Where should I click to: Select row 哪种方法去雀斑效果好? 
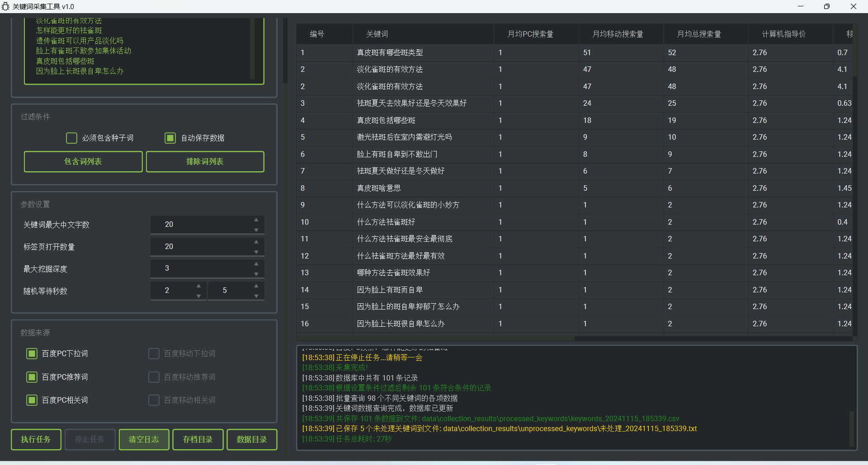pyautogui.click(x=574, y=272)
